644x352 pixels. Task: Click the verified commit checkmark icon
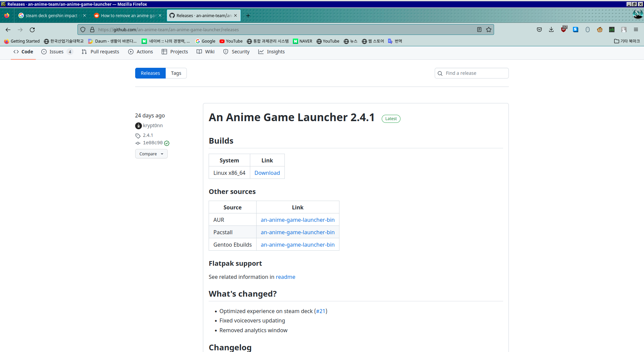(167, 143)
